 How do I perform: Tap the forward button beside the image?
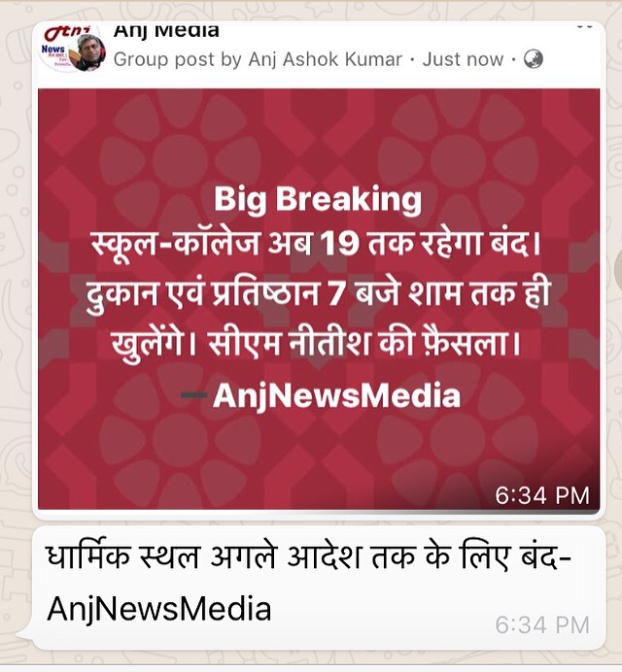[618, 270]
